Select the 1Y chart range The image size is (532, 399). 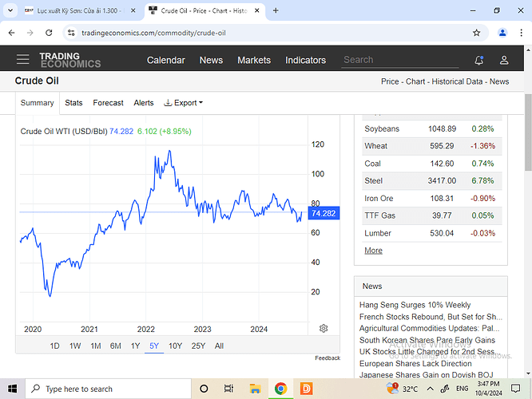click(x=135, y=346)
